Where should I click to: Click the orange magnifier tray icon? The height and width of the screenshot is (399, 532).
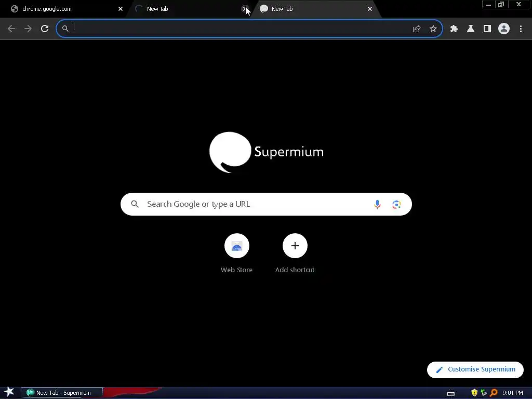494,393
